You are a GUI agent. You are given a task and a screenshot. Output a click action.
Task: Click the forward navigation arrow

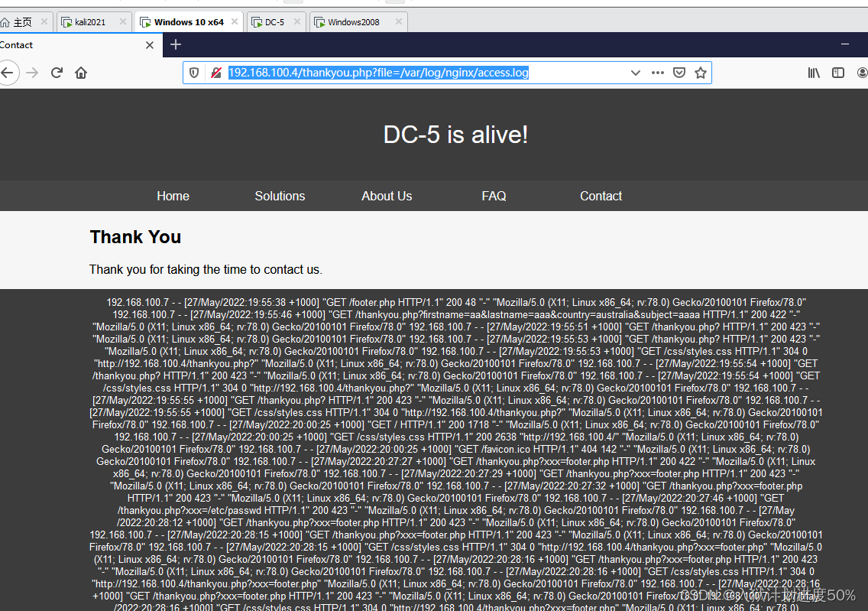point(32,73)
